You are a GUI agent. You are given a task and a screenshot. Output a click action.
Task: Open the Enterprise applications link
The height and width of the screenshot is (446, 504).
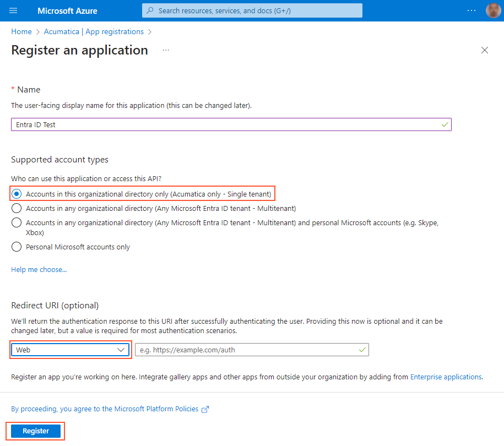coord(446,377)
